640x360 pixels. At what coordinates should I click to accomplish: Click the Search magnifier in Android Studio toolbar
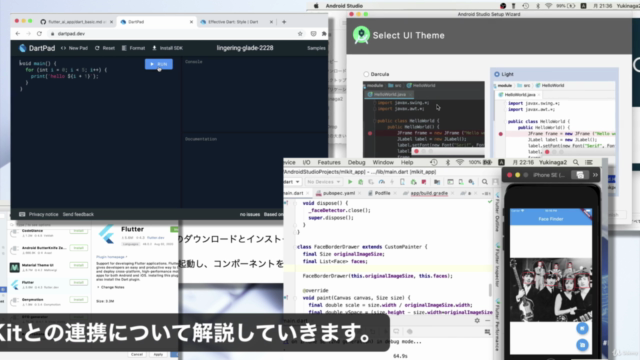[x=484, y=182]
